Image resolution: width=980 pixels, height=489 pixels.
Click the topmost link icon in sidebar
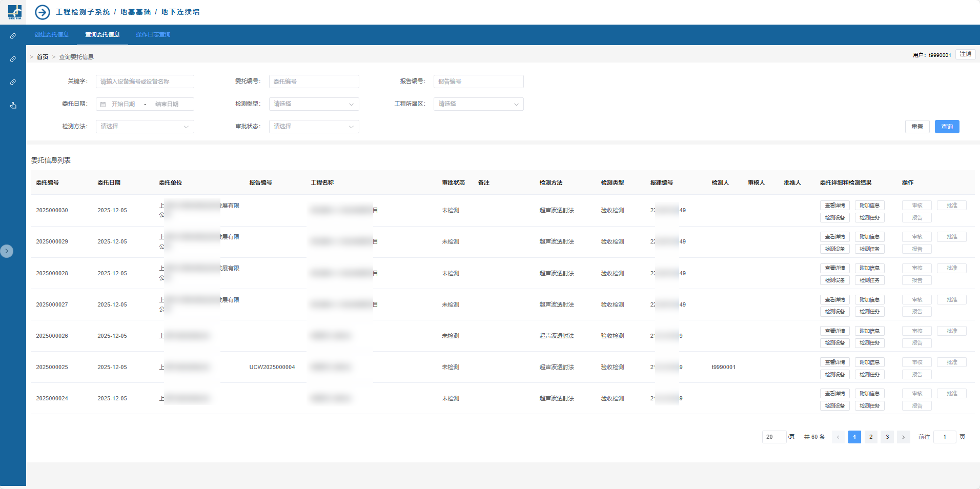pyautogui.click(x=13, y=36)
